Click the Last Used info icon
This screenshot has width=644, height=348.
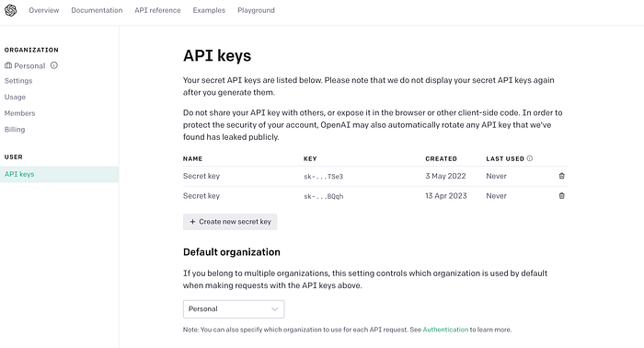(x=530, y=158)
